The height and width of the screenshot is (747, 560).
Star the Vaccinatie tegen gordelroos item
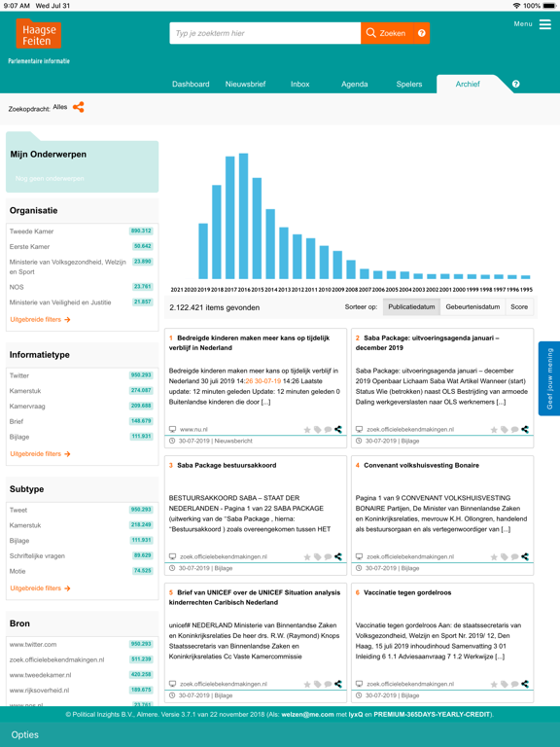pos(494,685)
